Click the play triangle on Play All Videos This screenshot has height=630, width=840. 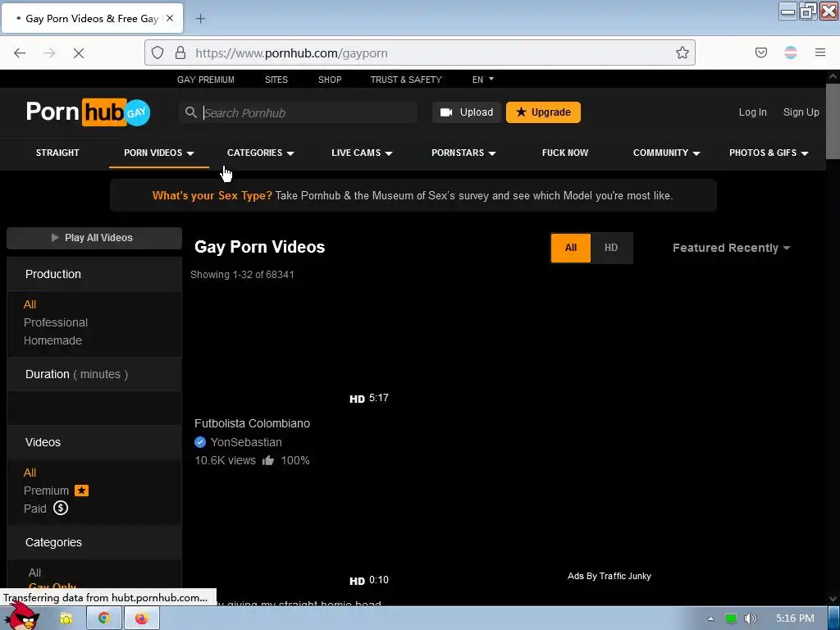coord(55,237)
